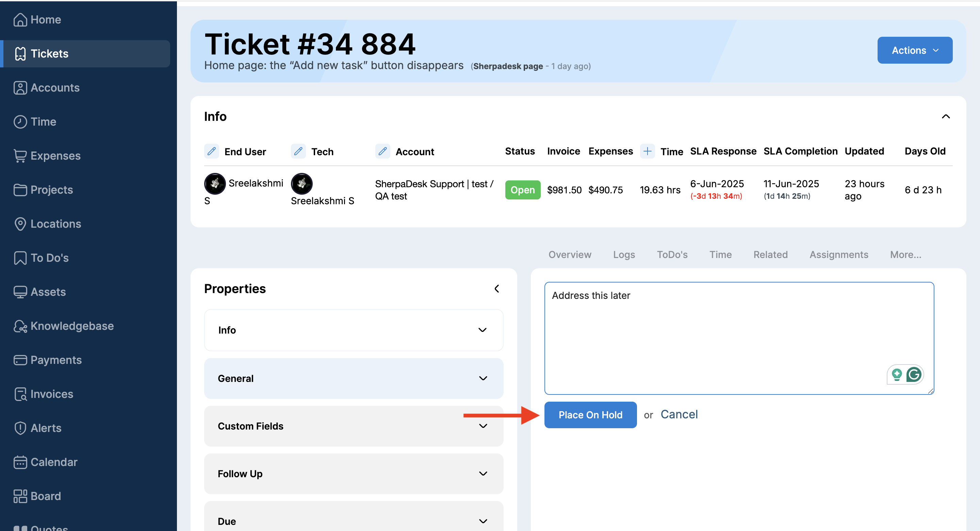Go to Invoices in sidebar
The height and width of the screenshot is (531, 980).
(x=52, y=394)
